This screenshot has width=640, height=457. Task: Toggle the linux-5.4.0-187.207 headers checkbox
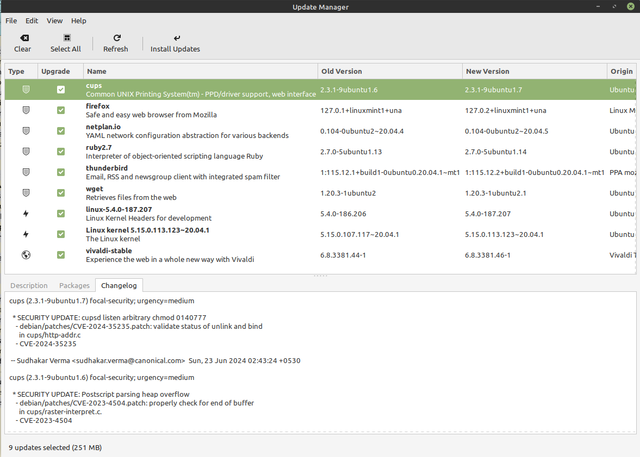(x=61, y=213)
